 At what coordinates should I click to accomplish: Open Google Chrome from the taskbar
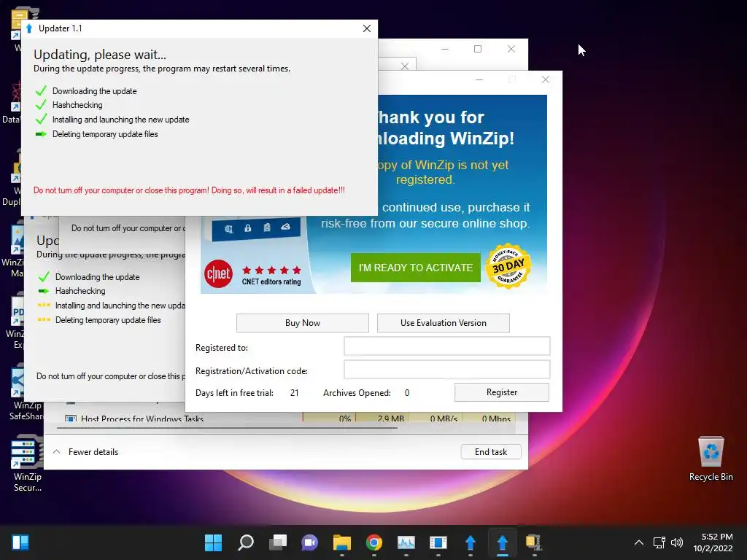click(374, 542)
